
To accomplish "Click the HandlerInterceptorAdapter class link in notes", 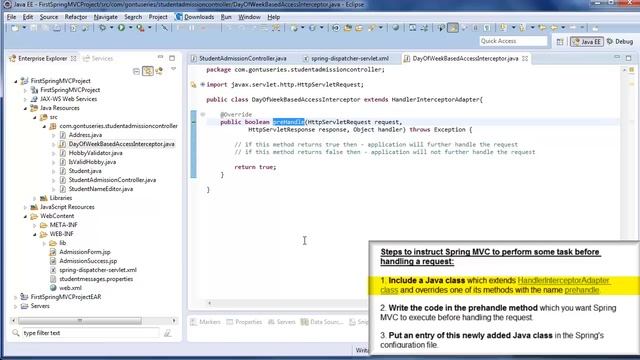I will pos(563,280).
